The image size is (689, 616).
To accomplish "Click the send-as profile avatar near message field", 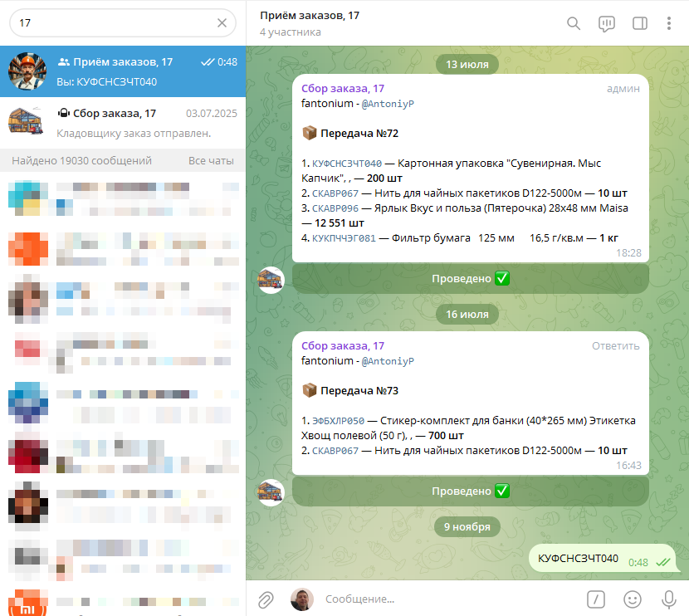I will 302,599.
